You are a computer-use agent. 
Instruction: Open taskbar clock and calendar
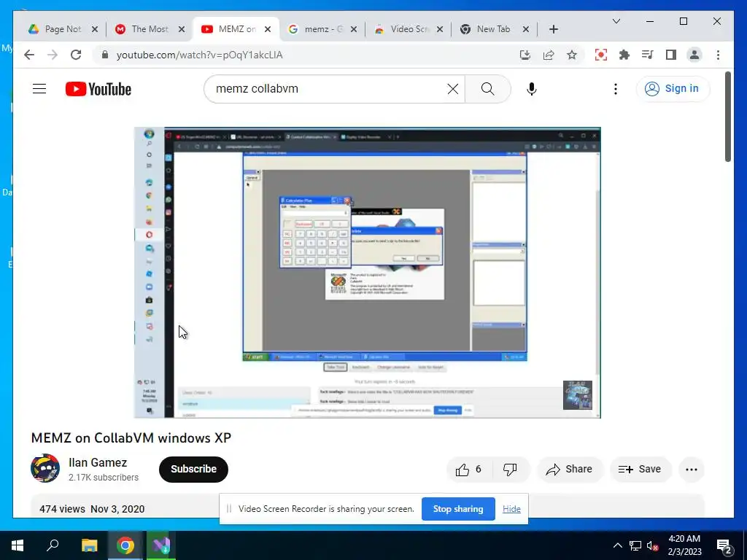click(684, 545)
